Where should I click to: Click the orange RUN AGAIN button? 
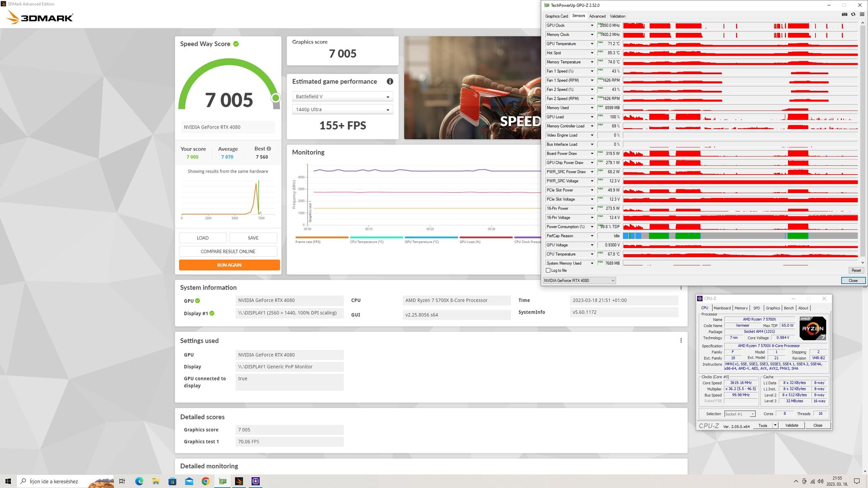pos(229,265)
